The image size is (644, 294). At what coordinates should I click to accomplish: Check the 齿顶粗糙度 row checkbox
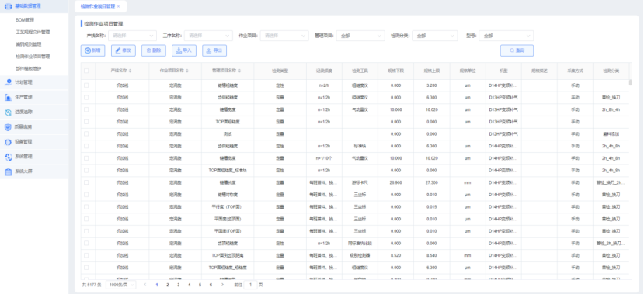point(86,243)
